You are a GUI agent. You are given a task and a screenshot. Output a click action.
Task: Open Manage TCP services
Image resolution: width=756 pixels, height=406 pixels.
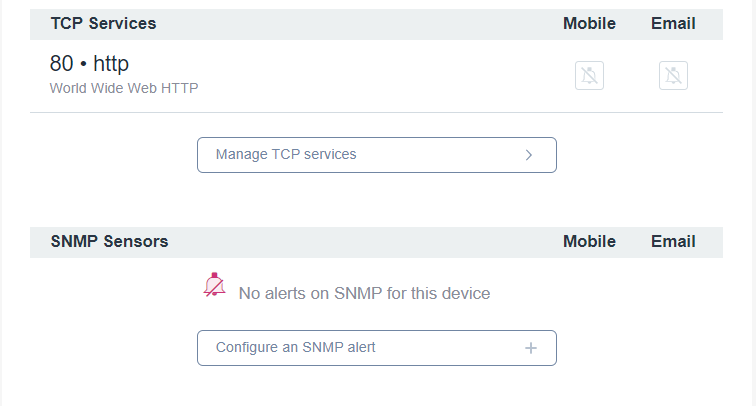point(376,155)
